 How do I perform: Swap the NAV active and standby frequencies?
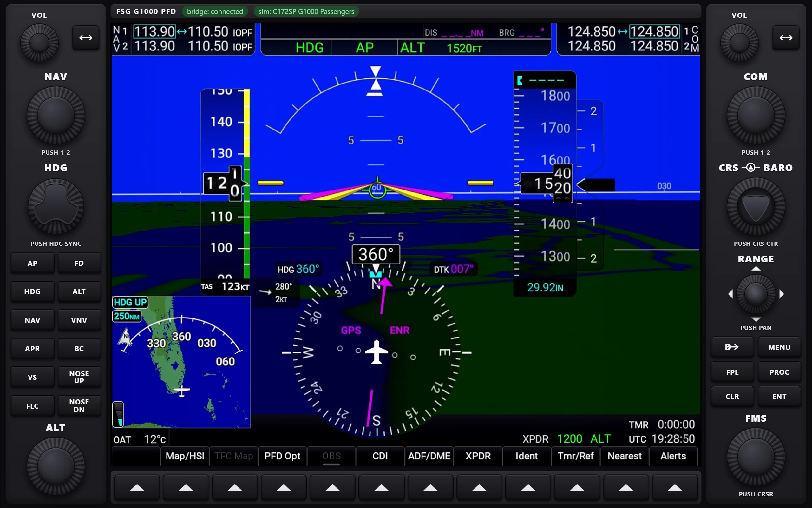(x=86, y=38)
